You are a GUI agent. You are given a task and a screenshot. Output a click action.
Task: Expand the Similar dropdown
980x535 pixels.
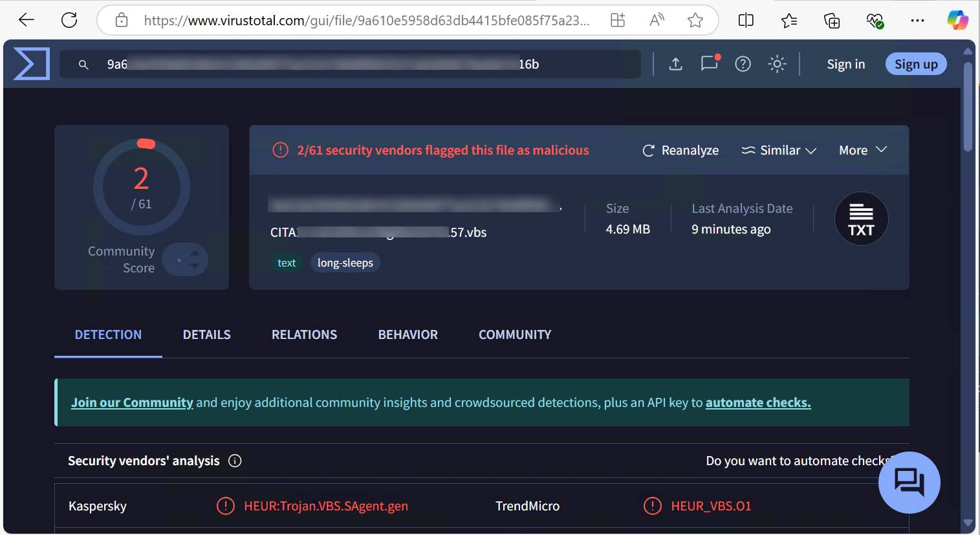point(779,150)
